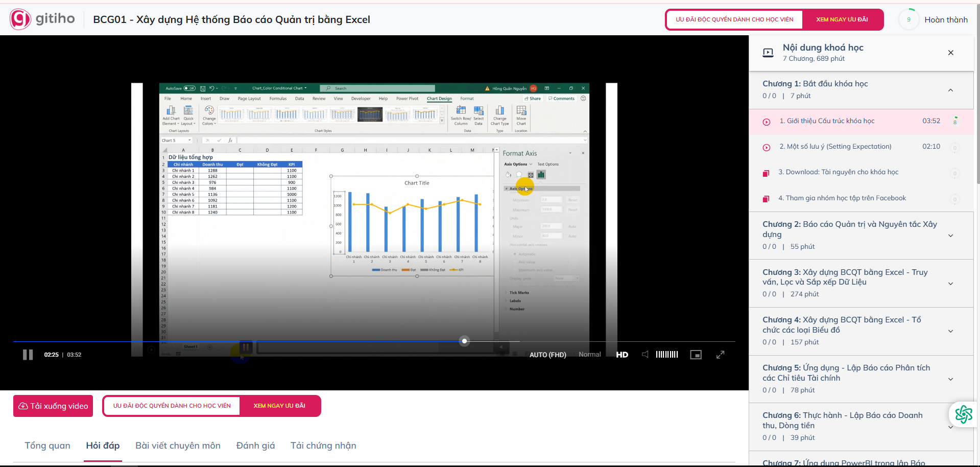Click the Share button in Excel video
Screen dimensions: 980x467
[x=533, y=99]
